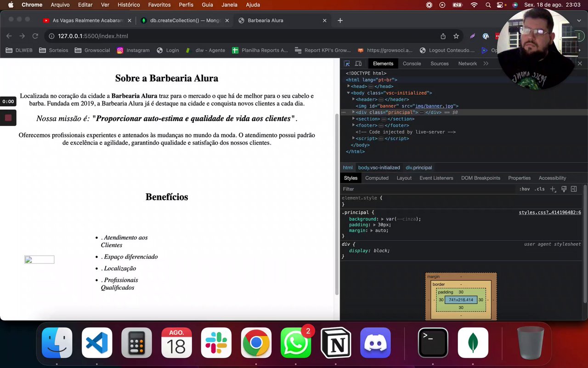Open Notion from the dock
Image resolution: width=588 pixels, height=368 pixels.
click(x=336, y=343)
